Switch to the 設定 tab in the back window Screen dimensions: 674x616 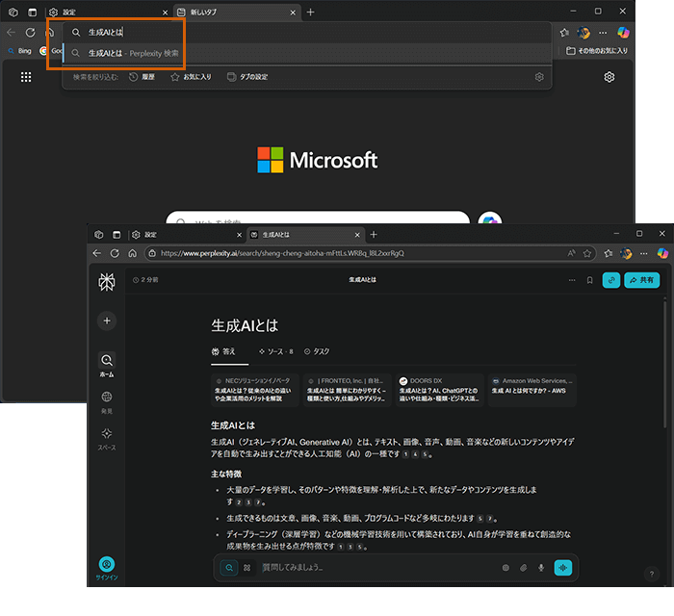click(108, 12)
